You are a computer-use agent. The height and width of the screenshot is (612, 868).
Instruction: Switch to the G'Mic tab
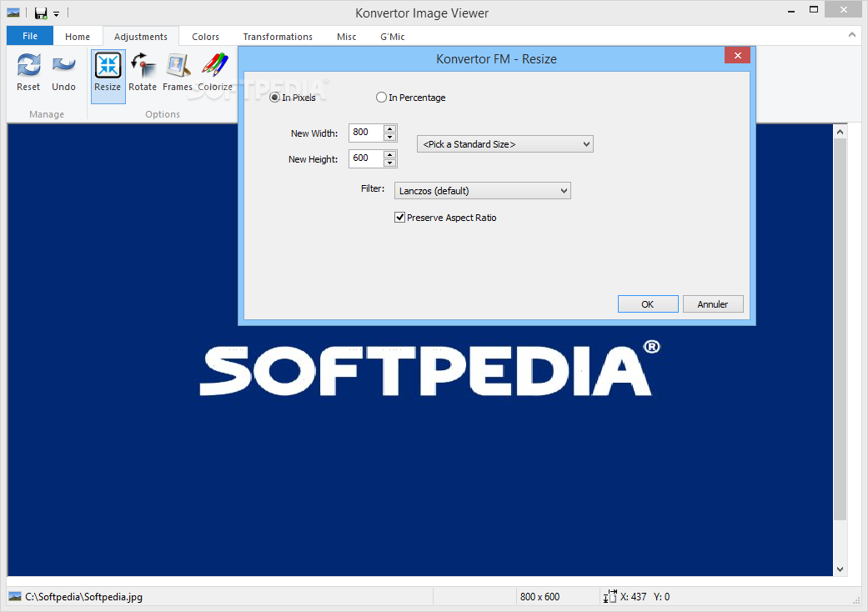tap(393, 37)
